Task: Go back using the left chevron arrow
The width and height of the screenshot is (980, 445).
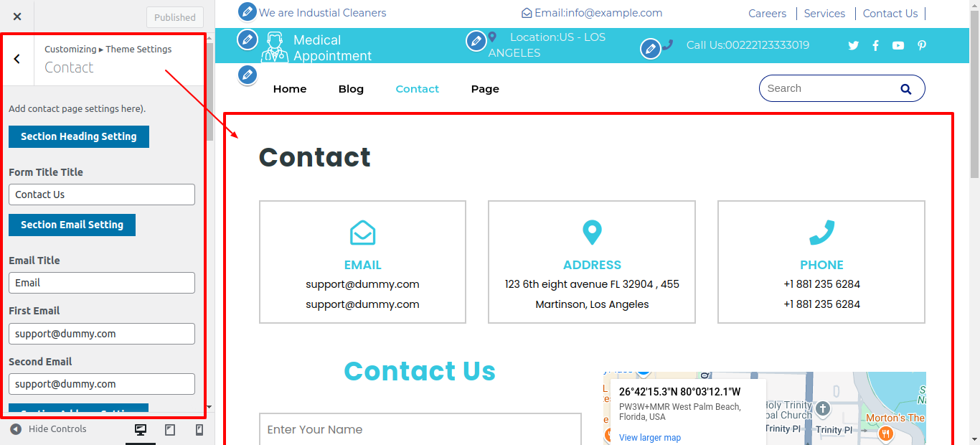Action: tap(17, 59)
